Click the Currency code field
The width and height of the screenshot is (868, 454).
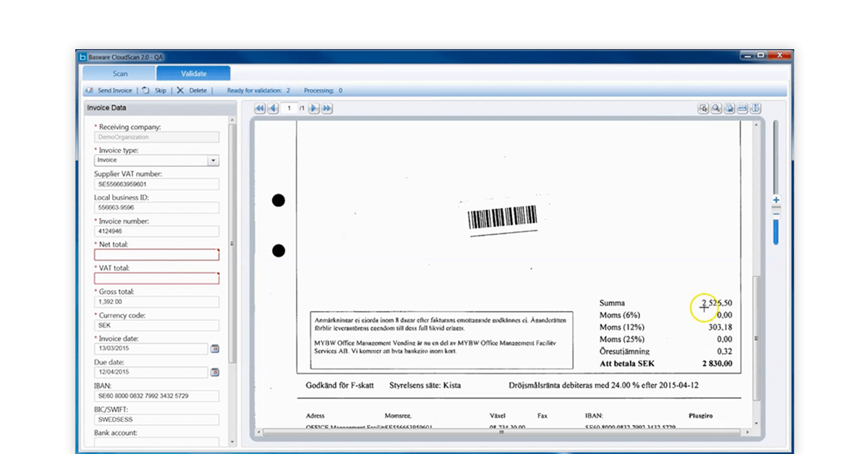tap(156, 325)
